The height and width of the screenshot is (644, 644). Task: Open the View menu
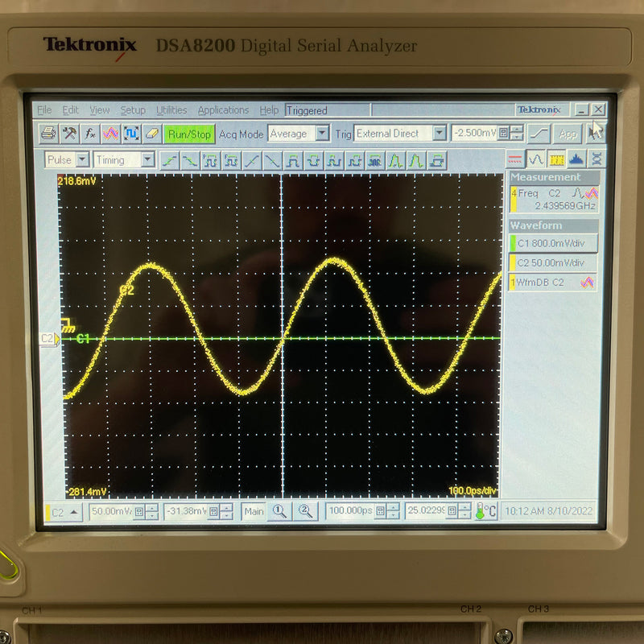coord(100,109)
